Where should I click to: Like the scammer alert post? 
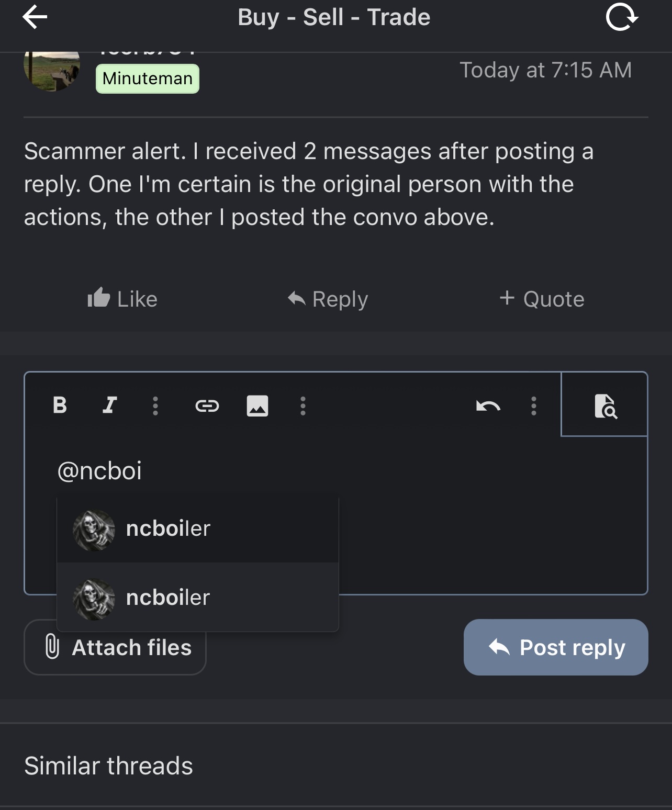(x=122, y=299)
